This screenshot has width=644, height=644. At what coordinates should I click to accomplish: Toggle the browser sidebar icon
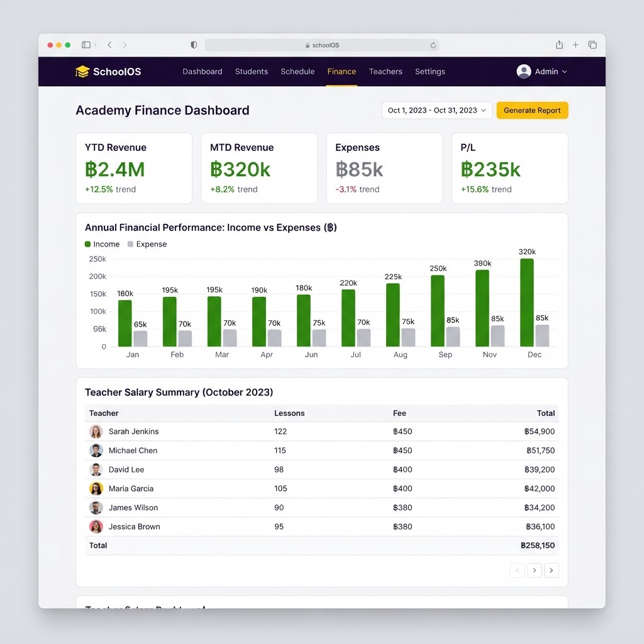[86, 45]
